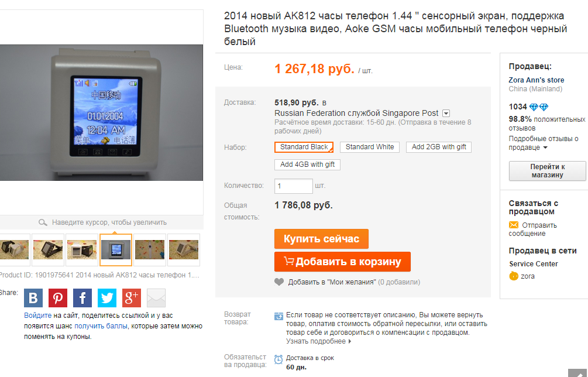Open Singapore Post shipping method dropdown
The width and height of the screenshot is (588, 377).
click(x=446, y=114)
